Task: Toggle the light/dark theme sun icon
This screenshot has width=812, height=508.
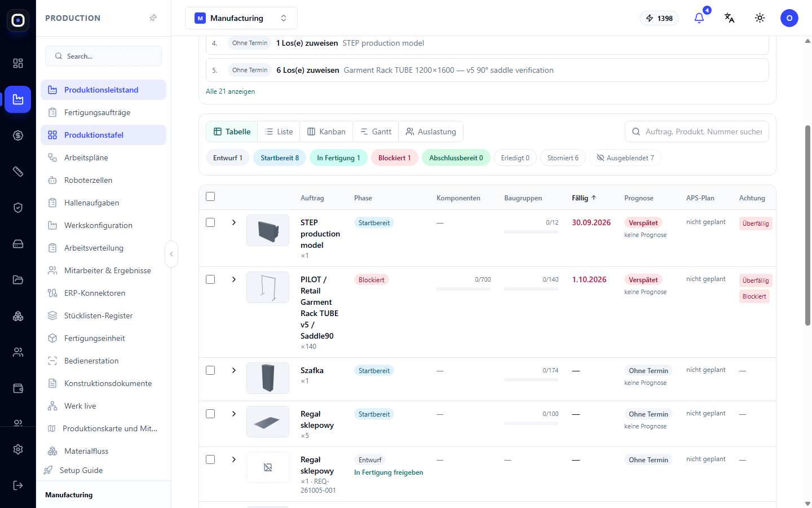Action: [760, 18]
